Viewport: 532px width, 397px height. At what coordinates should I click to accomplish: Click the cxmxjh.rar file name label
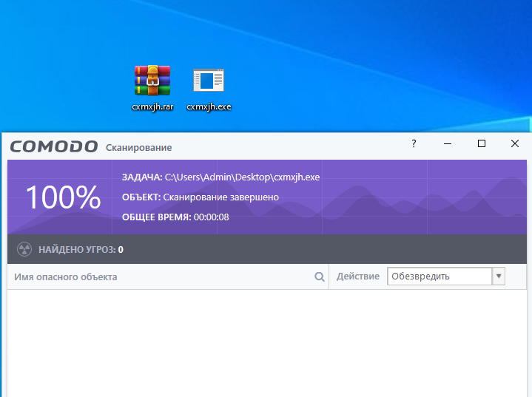(x=152, y=106)
